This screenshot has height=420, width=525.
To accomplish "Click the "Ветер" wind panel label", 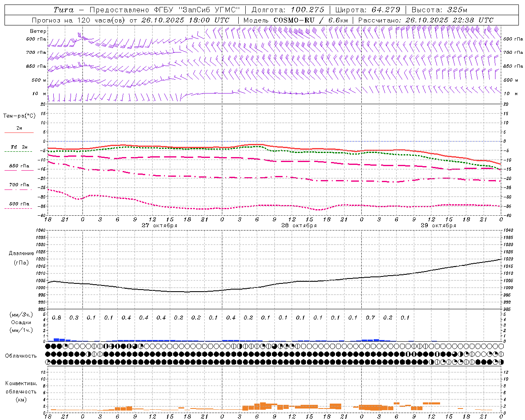I will point(38,31).
